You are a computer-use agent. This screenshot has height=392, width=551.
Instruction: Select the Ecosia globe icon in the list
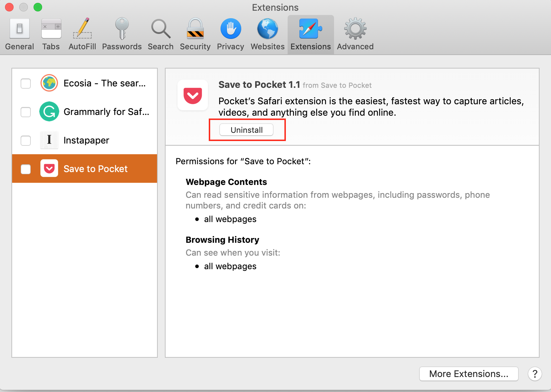[x=49, y=83]
